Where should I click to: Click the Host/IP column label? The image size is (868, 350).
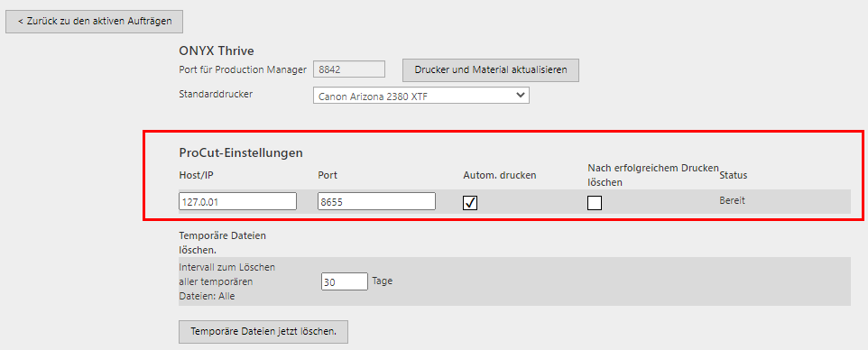(x=197, y=175)
